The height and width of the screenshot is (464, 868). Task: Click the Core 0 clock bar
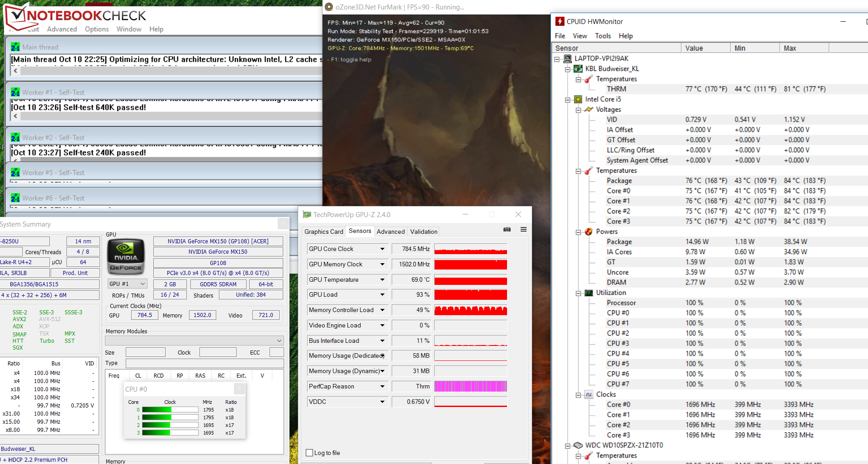pos(170,410)
